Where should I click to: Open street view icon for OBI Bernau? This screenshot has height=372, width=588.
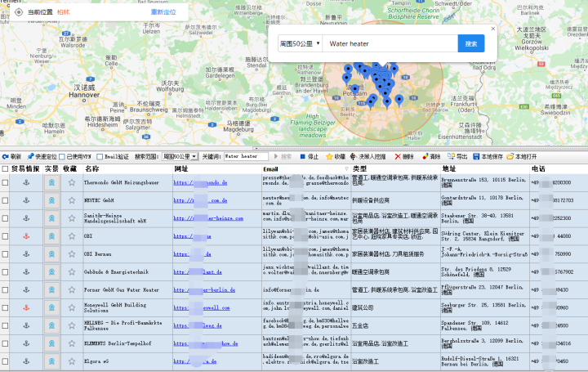point(51,254)
